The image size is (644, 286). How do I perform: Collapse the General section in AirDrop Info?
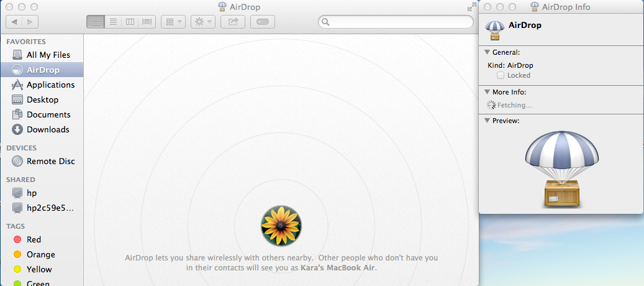point(487,52)
